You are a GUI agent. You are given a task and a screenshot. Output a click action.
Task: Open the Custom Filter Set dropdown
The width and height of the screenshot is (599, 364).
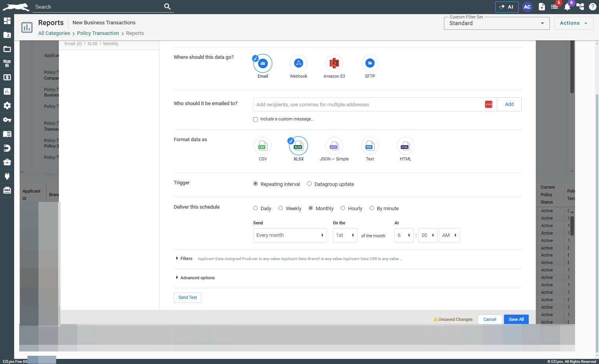[497, 23]
